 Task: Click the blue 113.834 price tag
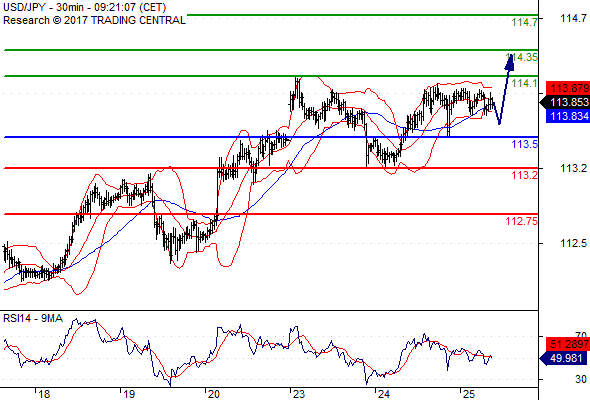tap(568, 116)
